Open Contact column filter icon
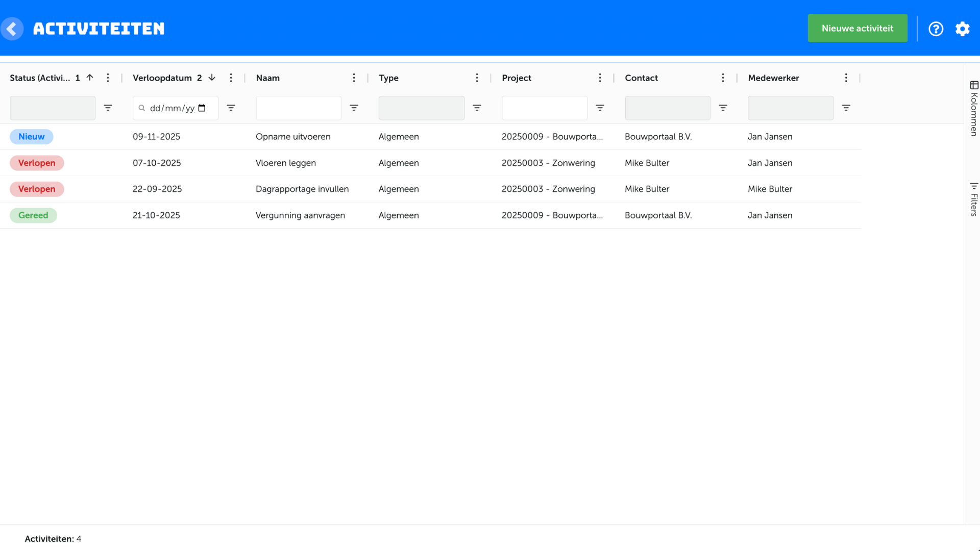980x551 pixels. (x=723, y=108)
